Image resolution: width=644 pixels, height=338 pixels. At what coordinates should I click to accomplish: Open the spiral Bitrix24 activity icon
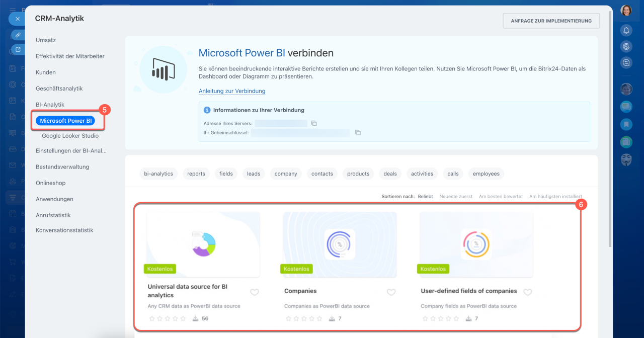[626, 46]
